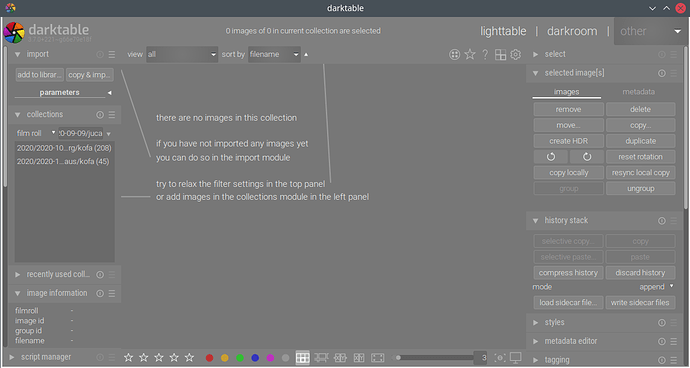Viewport: 690px width, 368px height.
Task: Open the sort by 'filename' dropdown
Action: point(274,54)
